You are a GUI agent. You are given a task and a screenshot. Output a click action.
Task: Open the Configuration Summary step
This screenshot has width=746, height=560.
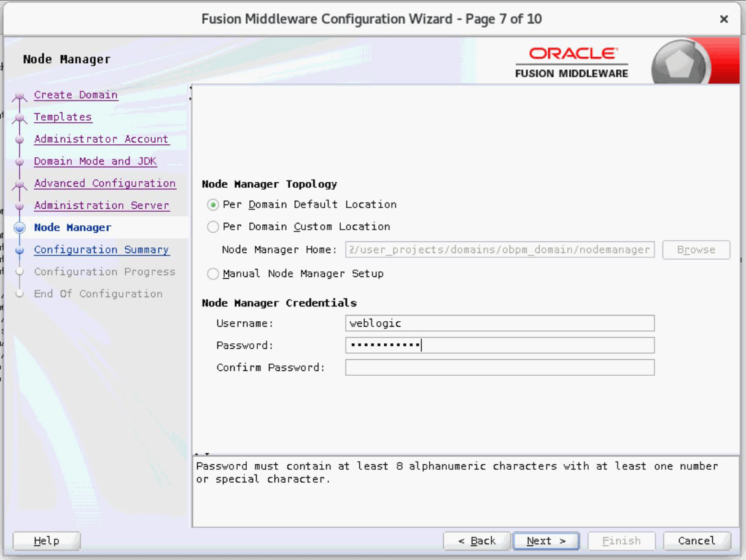(x=101, y=250)
